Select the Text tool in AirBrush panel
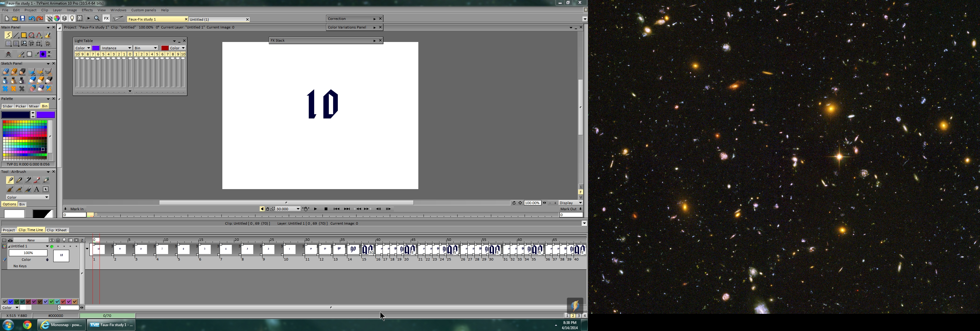 pyautogui.click(x=36, y=189)
